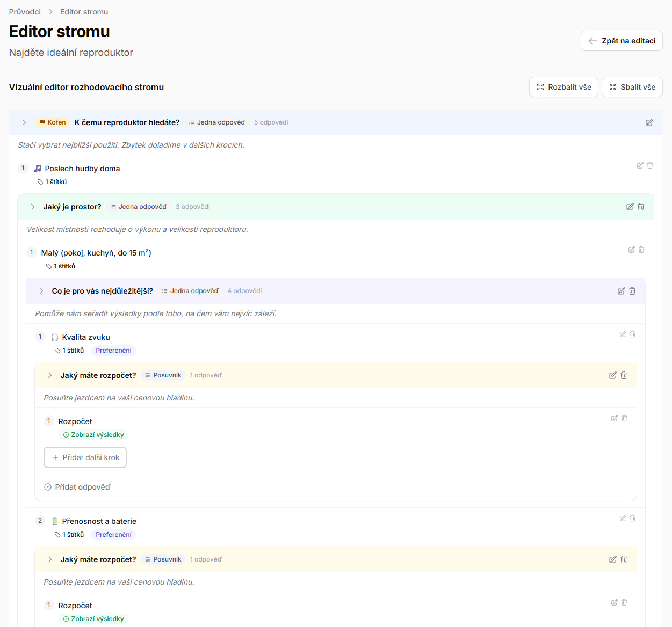The image size is (672, 627).
Task: Click the battery icon of 'Přenosnost a baterie'
Action: coord(55,521)
